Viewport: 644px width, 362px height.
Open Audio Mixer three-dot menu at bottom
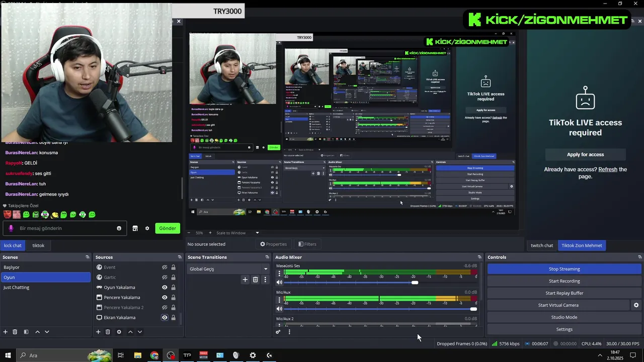tap(289, 332)
